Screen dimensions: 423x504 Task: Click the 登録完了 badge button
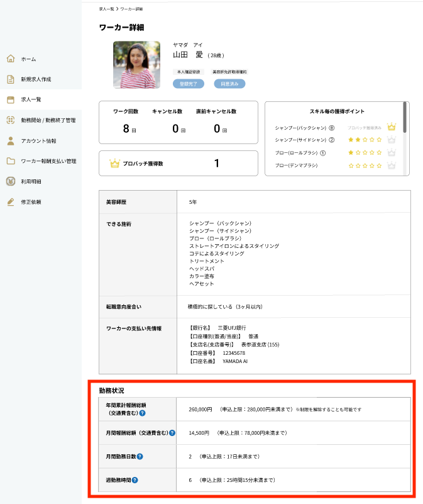click(189, 84)
